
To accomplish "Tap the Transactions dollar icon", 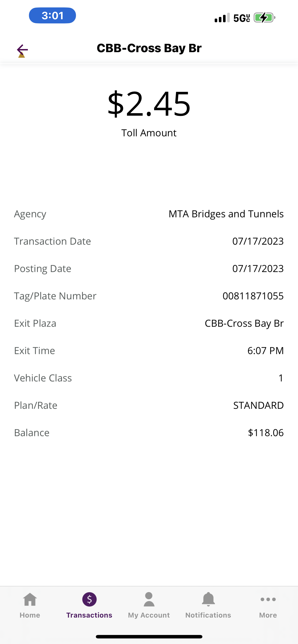I will [89, 599].
